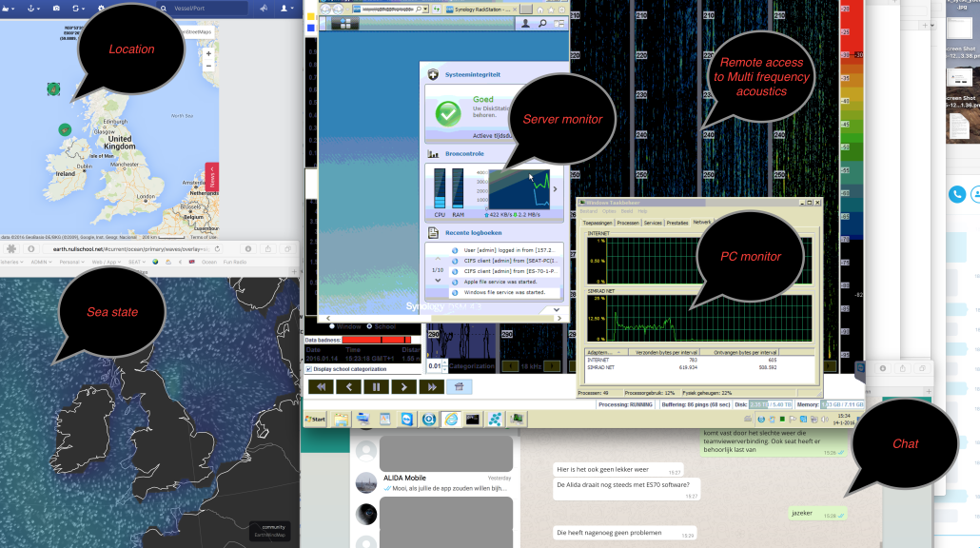Click the earth community label
The image size is (980, 548).
click(273, 527)
